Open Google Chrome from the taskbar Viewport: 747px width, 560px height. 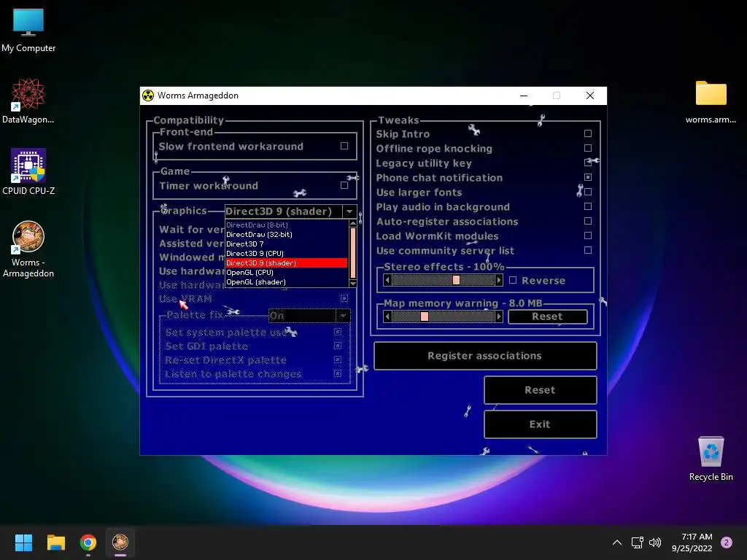88,542
